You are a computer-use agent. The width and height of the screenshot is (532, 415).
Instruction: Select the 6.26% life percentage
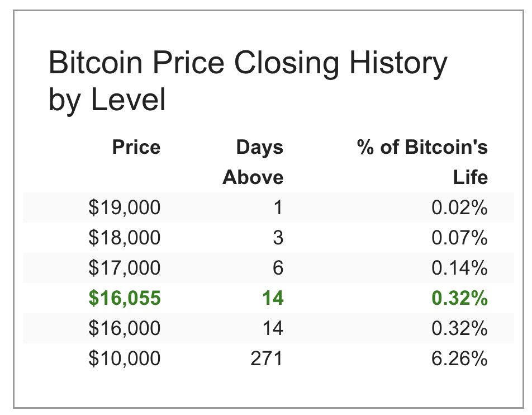coord(460,359)
